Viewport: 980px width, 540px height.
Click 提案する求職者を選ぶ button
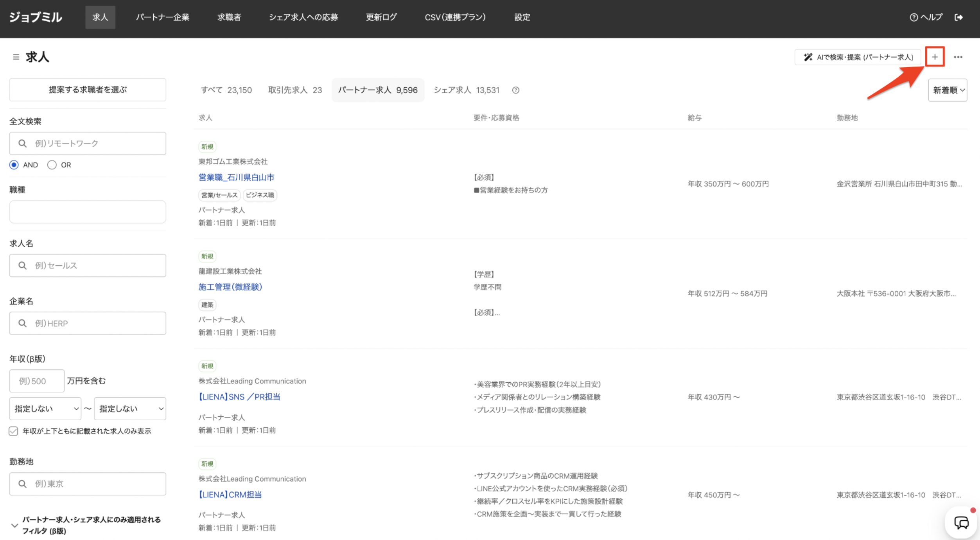pos(88,90)
